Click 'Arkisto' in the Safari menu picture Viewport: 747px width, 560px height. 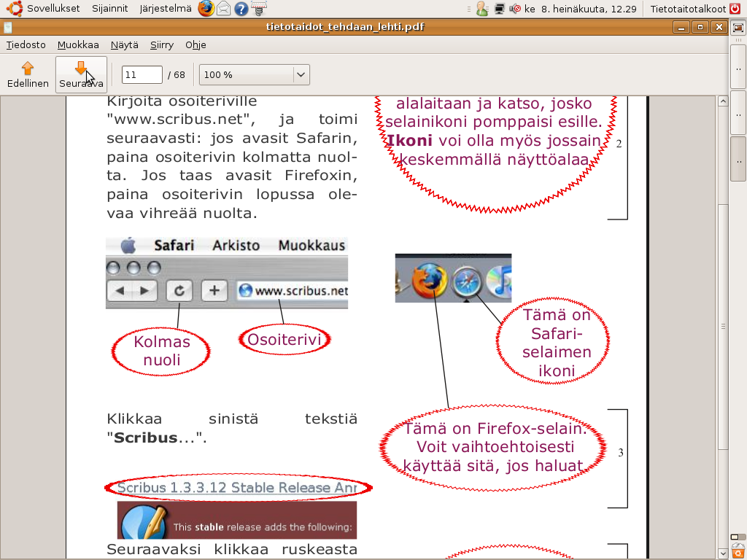[x=236, y=245]
